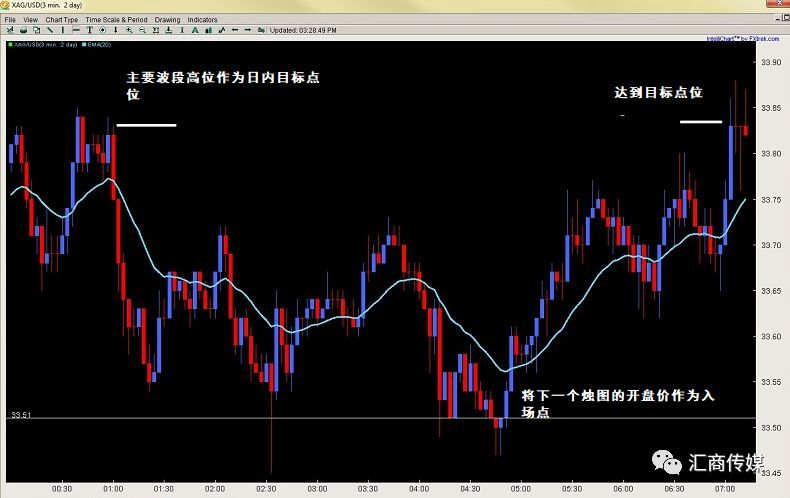This screenshot has width=790, height=498.
Task: Click the 04:00 time axis label
Action: 419,489
